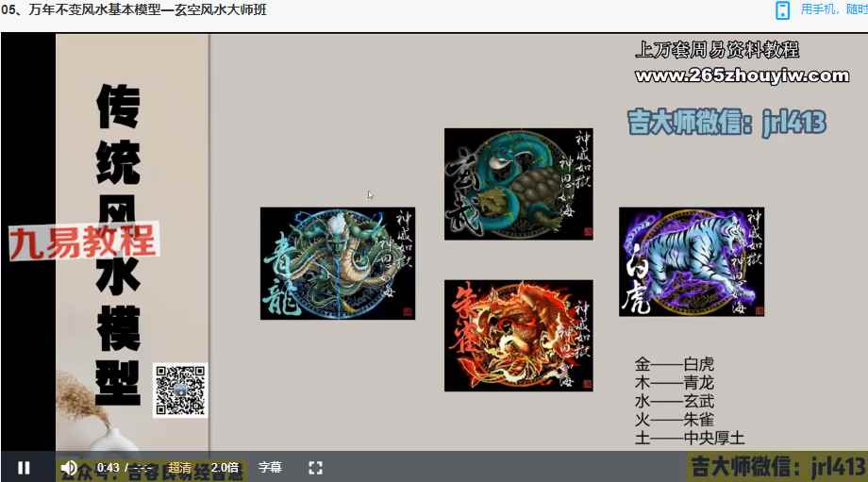Screen dimensions: 868x482
Task: Click the 玄武 turtle-snake image
Action: click(519, 184)
